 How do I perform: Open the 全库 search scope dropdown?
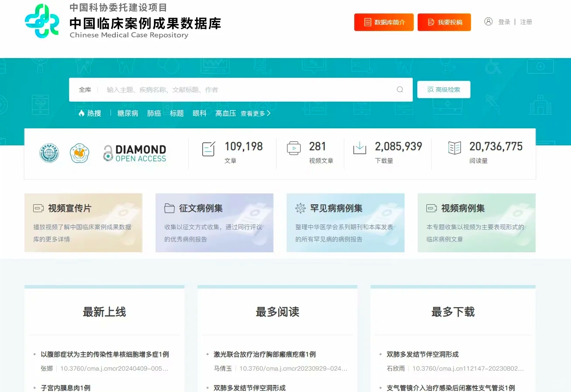coord(86,89)
